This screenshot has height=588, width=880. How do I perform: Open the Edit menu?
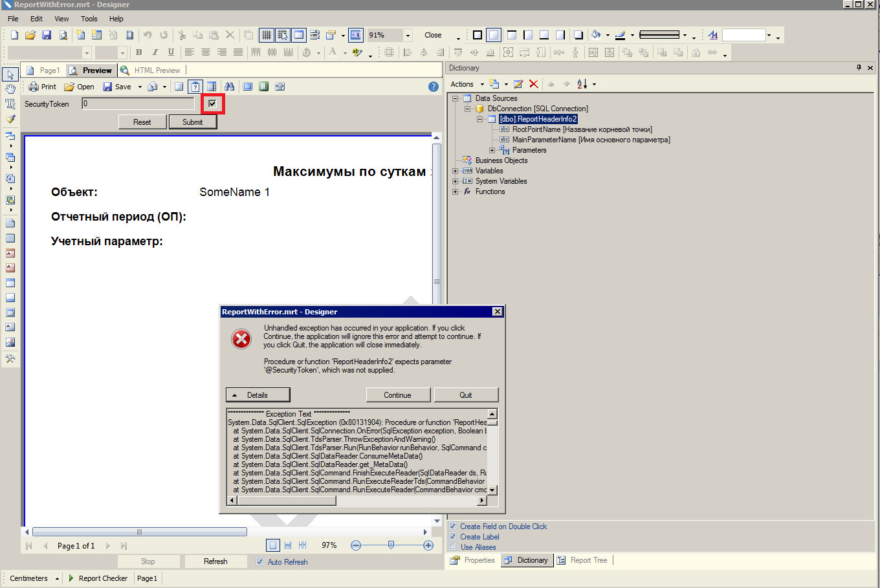36,19
